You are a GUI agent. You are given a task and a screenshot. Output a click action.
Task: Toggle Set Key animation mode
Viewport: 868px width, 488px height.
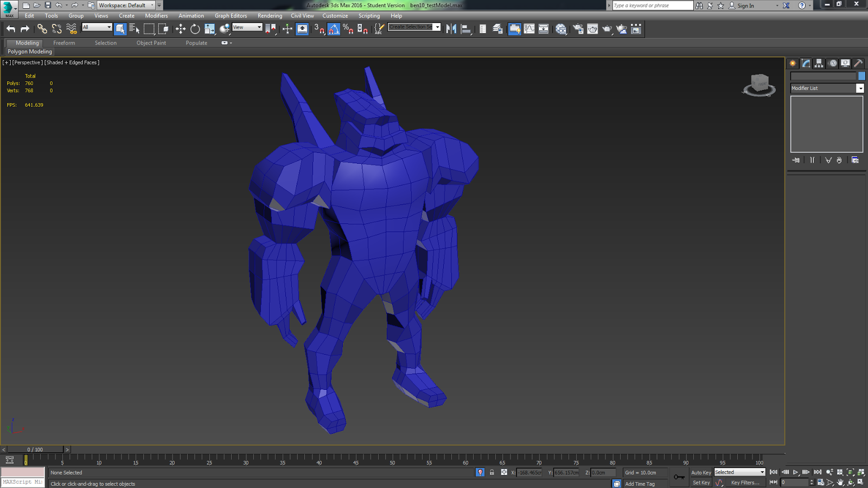pos(701,483)
